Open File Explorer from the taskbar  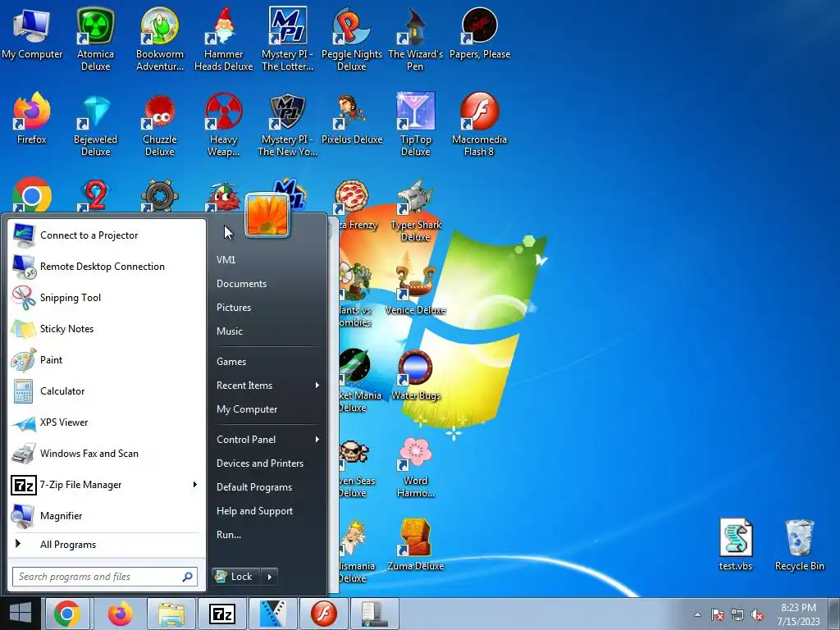[x=171, y=614]
